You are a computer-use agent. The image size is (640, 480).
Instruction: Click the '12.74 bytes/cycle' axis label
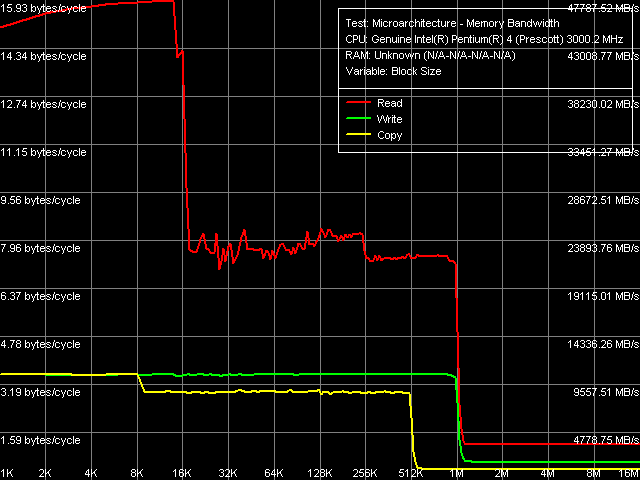(x=43, y=104)
